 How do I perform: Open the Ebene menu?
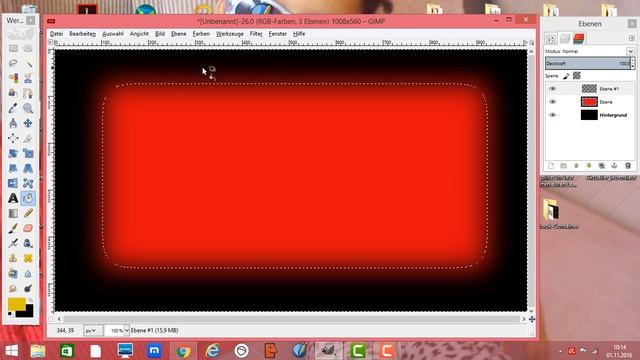[178, 34]
